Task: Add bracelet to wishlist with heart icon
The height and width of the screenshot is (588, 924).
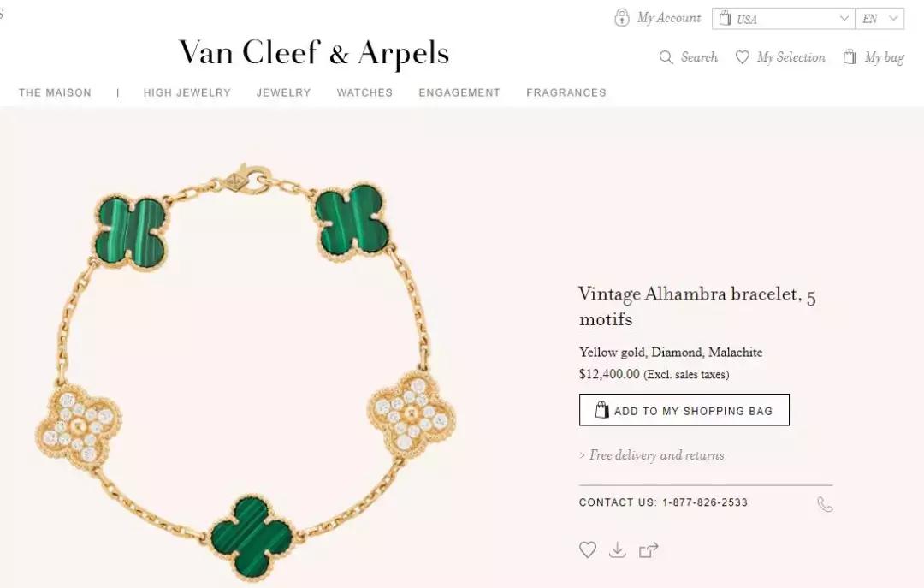Action: 588,549
